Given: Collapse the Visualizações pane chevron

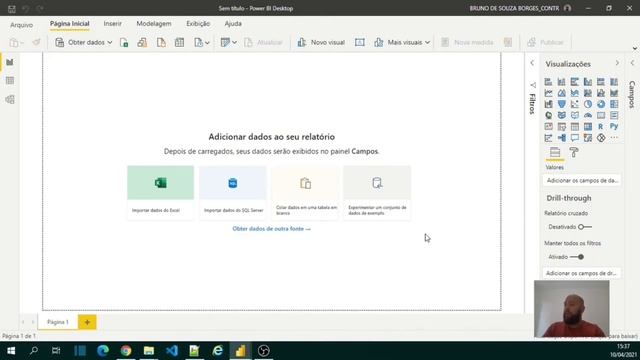Looking at the screenshot, I should 617,63.
